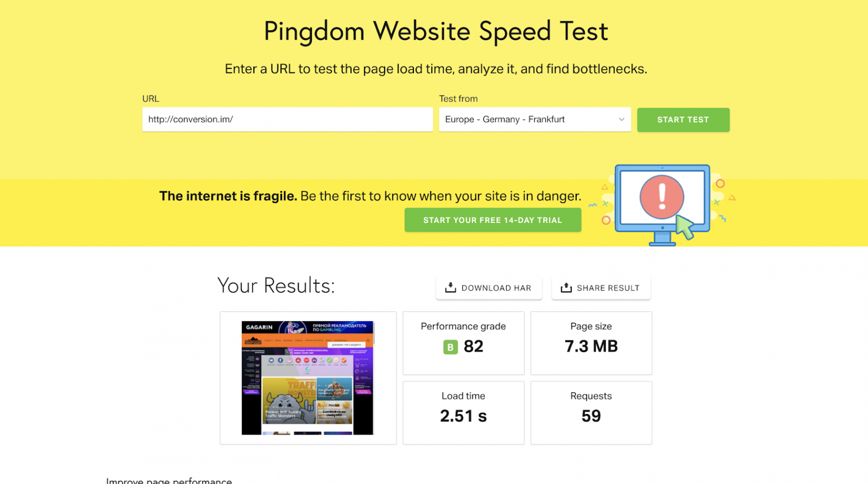Click the Load time 2.51 s card
Screen dimensions: 868x484
pyautogui.click(x=463, y=413)
